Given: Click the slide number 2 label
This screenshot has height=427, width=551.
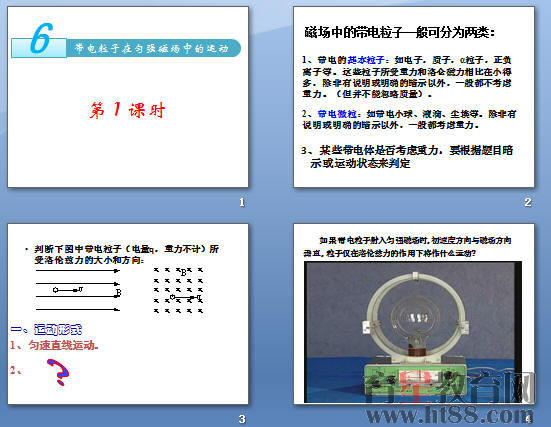Looking at the screenshot, I should pyautogui.click(x=527, y=202).
